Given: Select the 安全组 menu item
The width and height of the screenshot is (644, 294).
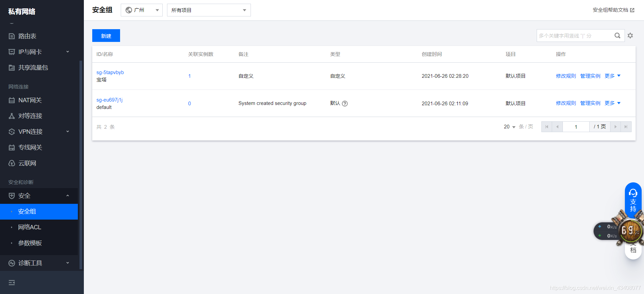Looking at the screenshot, I should [39, 212].
